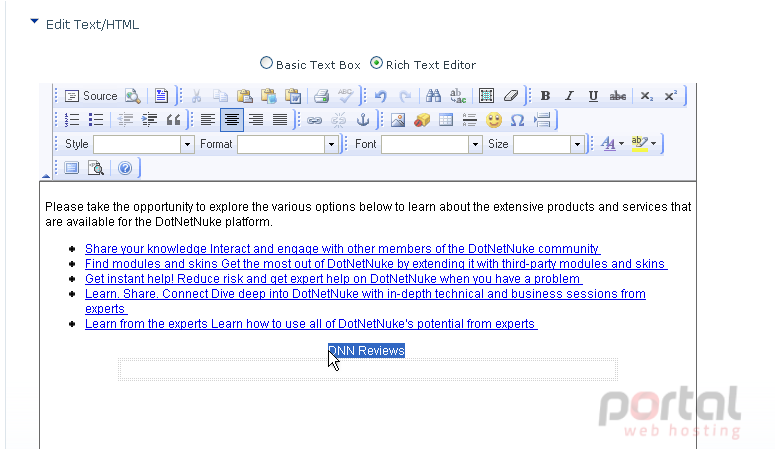Open the Background Color highlight picker
The width and height of the screenshot is (776, 450).
(x=643, y=144)
